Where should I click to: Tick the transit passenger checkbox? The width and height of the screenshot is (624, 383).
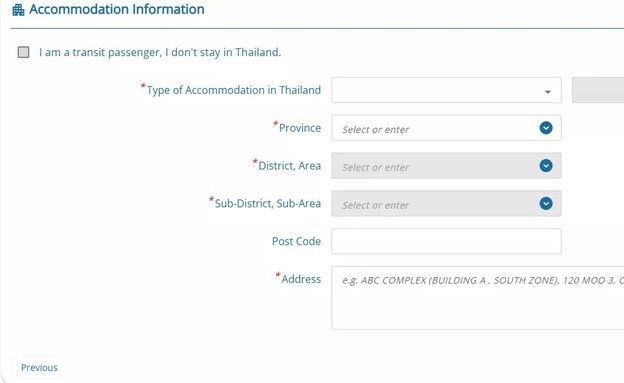coord(23,52)
